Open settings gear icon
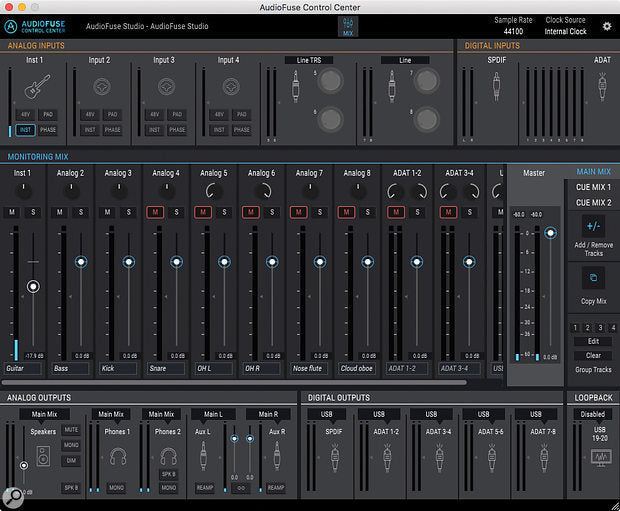 coord(607,26)
